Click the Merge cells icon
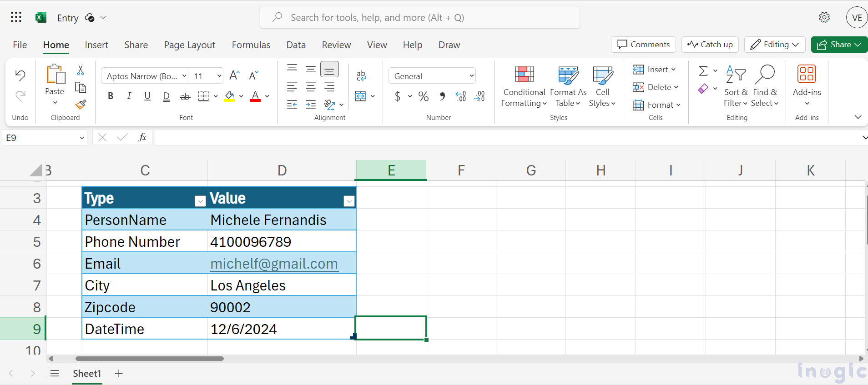The width and height of the screenshot is (868, 385). pos(361,96)
